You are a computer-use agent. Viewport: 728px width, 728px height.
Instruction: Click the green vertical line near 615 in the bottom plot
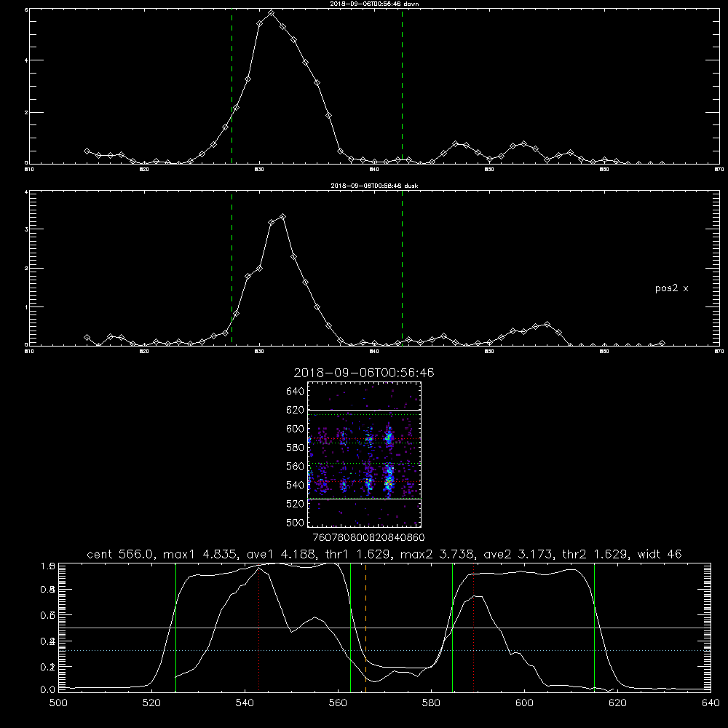(x=594, y=628)
